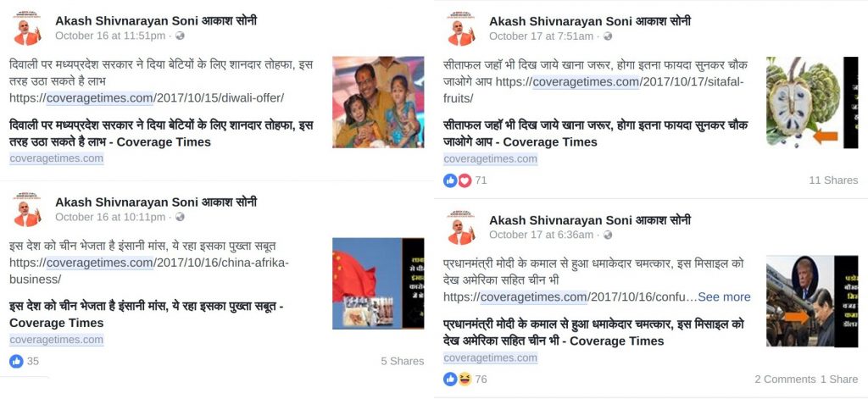The height and width of the screenshot is (399, 868).
Task: Click like reaction icon beside 35 count
Action: click(x=17, y=362)
